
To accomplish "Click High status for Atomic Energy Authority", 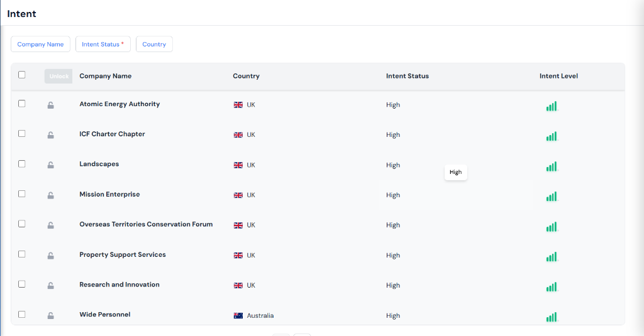I will 393,105.
